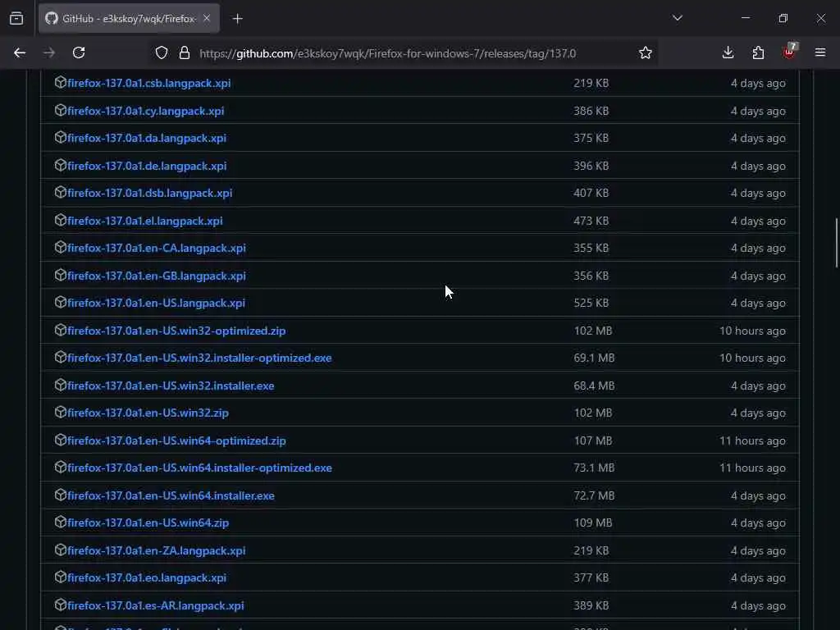Image resolution: width=840 pixels, height=630 pixels.
Task: Open the uBlock Origin extension icon
Action: tap(789, 52)
